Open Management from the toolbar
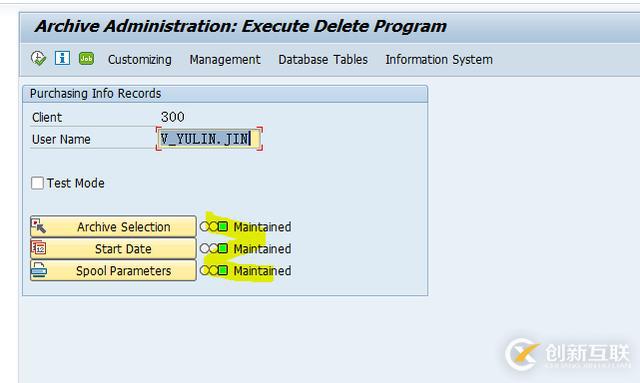Image resolution: width=640 pixels, height=383 pixels. 225,60
